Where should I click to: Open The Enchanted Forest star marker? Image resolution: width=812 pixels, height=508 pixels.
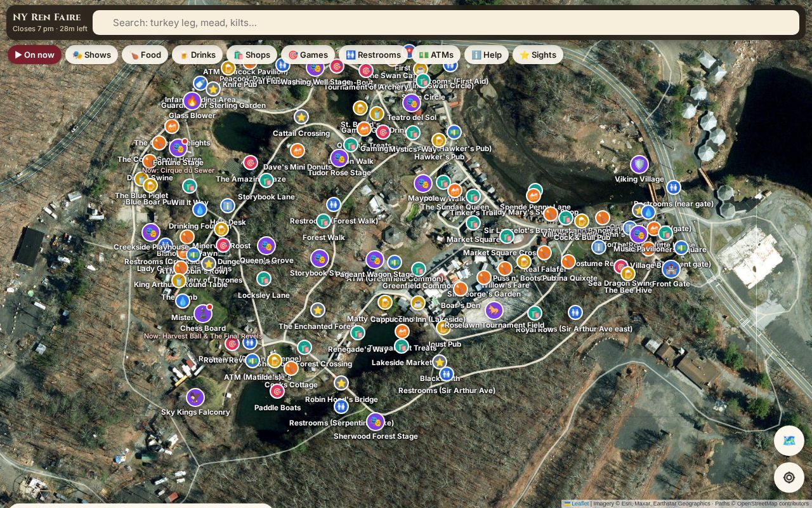[x=318, y=310]
